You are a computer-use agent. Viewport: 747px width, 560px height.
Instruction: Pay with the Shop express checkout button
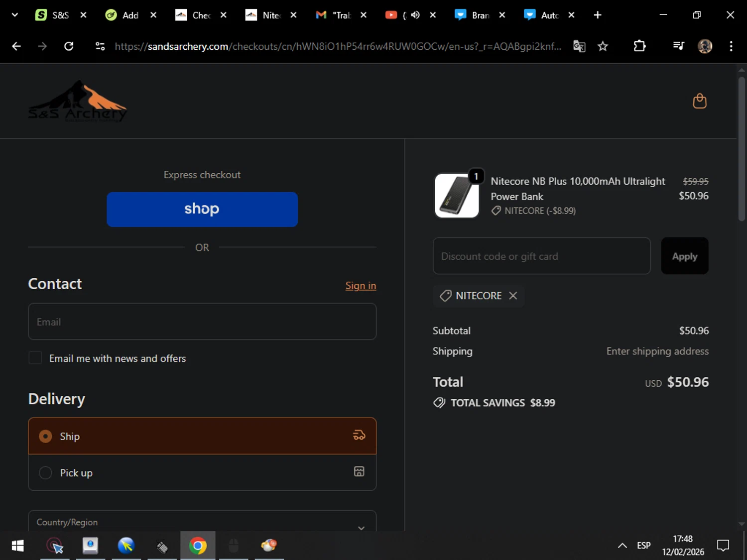coord(202,209)
